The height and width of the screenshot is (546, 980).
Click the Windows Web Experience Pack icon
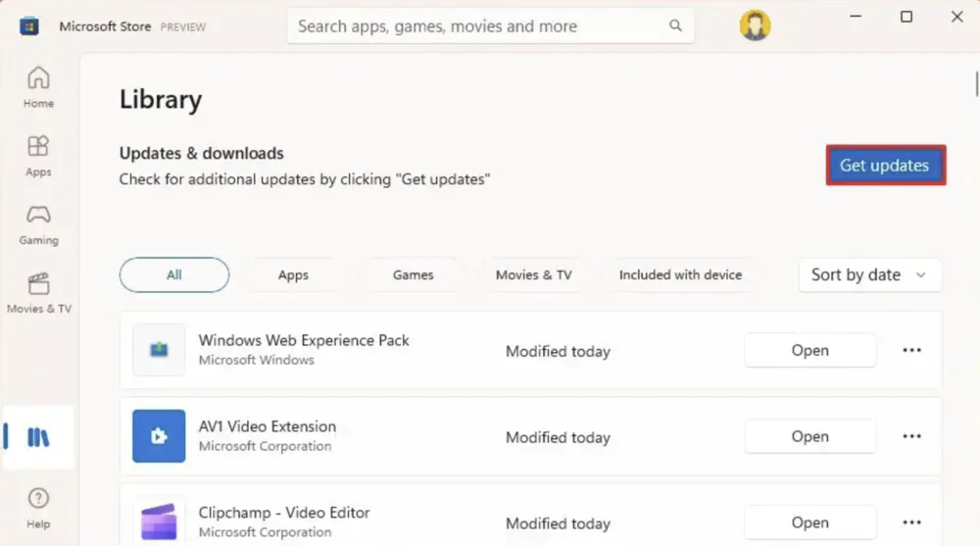tap(159, 350)
